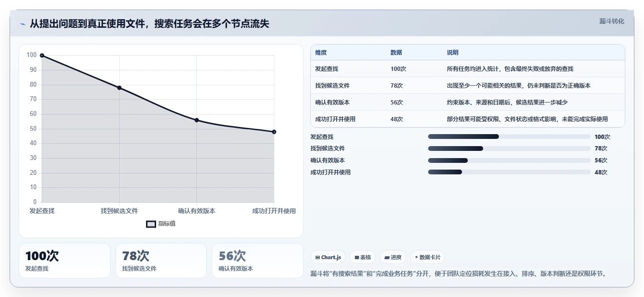Click the 成功打开并使用 x-axis label on the chart

click(x=274, y=211)
